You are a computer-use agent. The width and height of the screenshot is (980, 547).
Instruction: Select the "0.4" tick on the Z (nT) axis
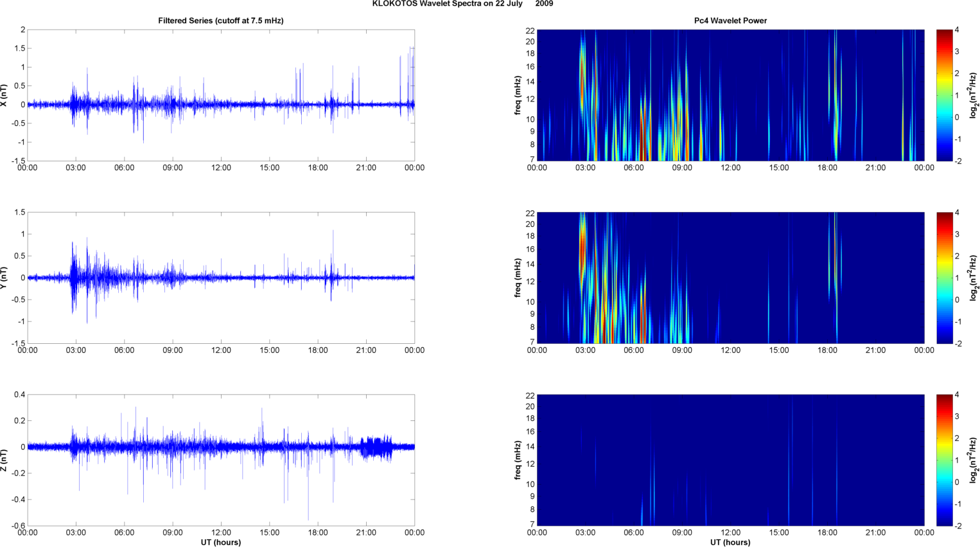click(19, 395)
